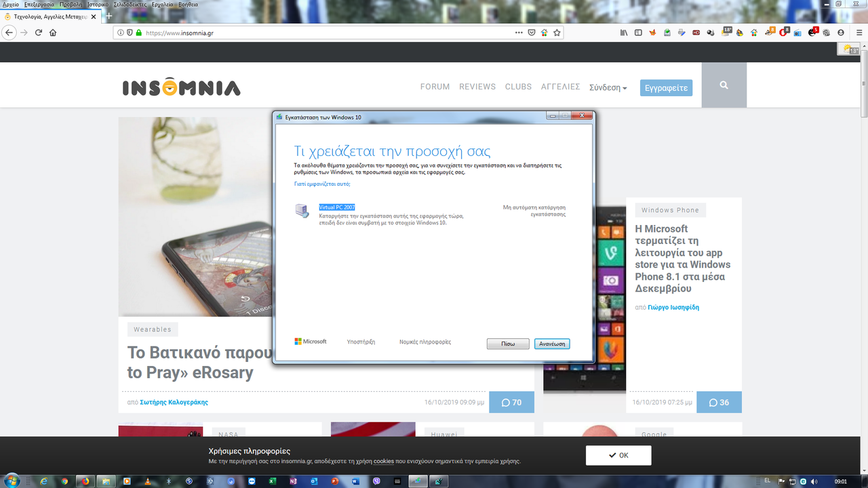Click the Microsoft logo in setup dialog

311,342
